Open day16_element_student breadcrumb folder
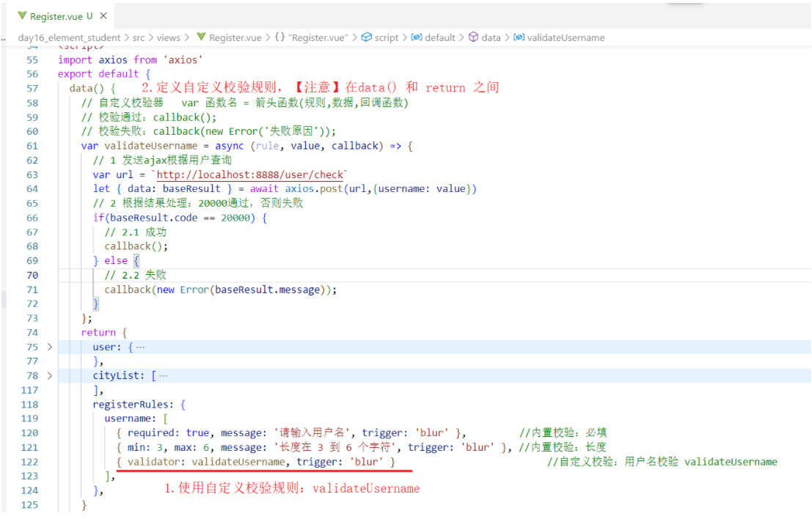Image resolution: width=812 pixels, height=519 pixels. point(69,38)
